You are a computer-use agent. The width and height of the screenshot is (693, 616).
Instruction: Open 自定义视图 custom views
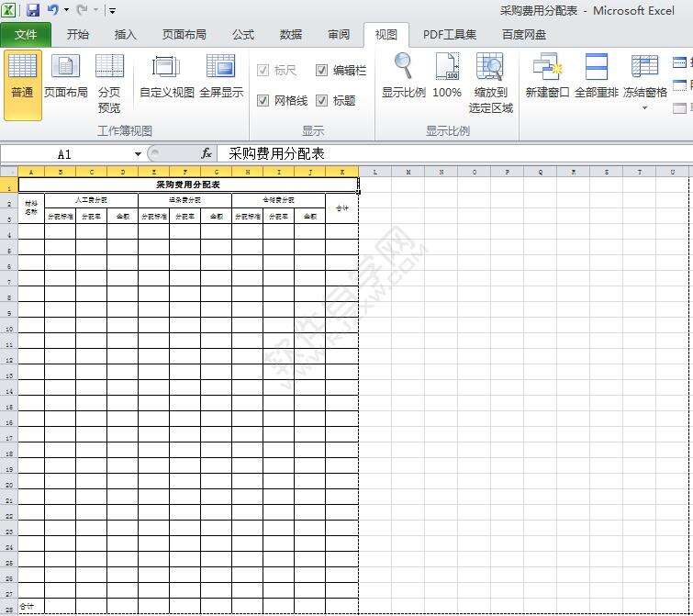[167, 76]
